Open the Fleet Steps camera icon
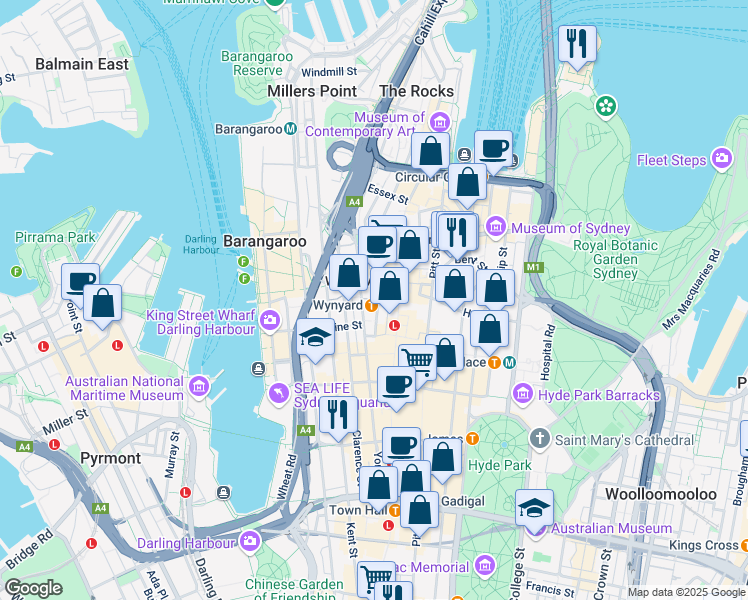Image resolution: width=748 pixels, height=600 pixels. click(x=722, y=158)
